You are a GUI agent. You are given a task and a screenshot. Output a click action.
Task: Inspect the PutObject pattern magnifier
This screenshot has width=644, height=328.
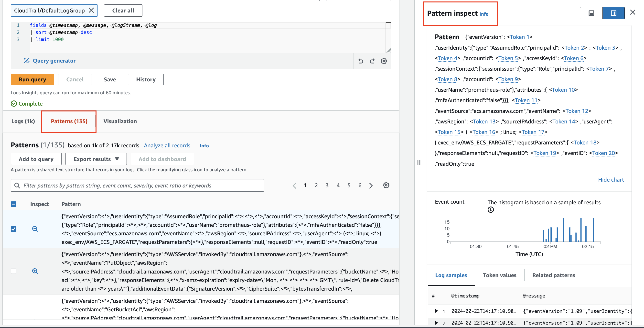coord(35,271)
